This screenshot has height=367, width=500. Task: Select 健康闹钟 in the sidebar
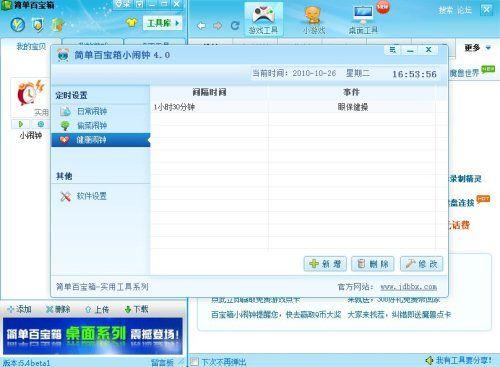click(x=101, y=140)
